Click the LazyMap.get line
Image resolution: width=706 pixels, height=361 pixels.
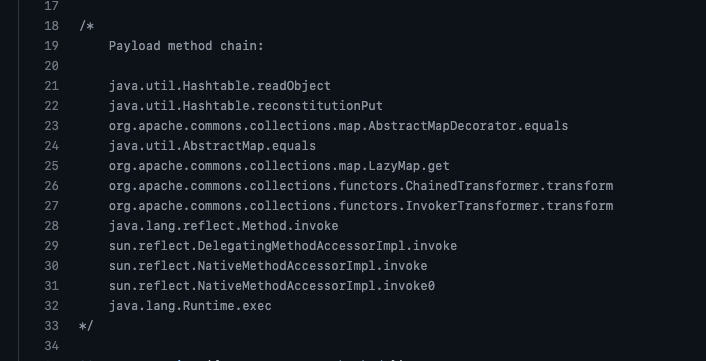(279, 166)
